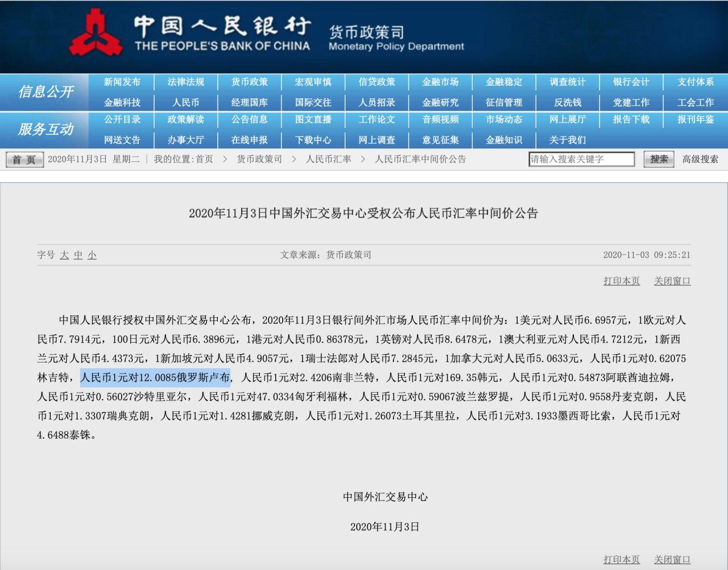Click the 信息公开 section header
The width and height of the screenshot is (728, 570).
tap(45, 91)
